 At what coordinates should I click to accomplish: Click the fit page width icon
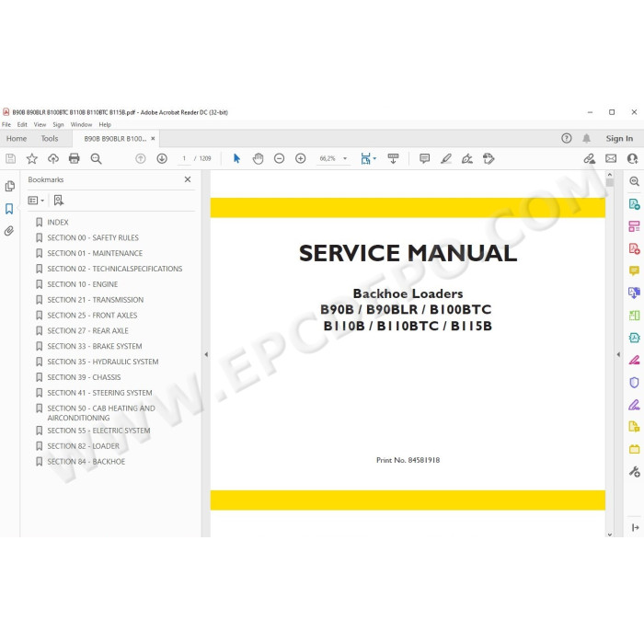click(365, 158)
